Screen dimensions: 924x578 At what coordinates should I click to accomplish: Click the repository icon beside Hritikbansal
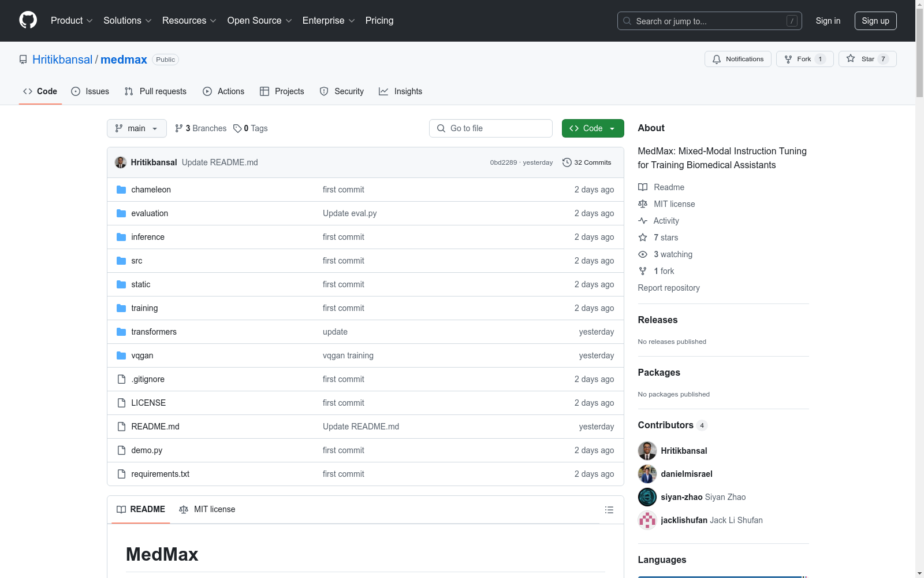tap(23, 60)
